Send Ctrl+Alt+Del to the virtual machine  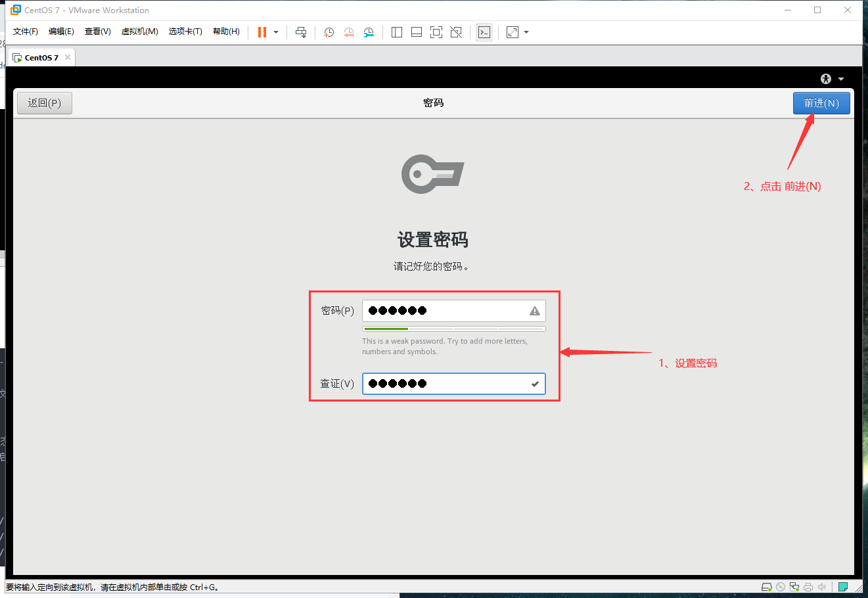[301, 32]
